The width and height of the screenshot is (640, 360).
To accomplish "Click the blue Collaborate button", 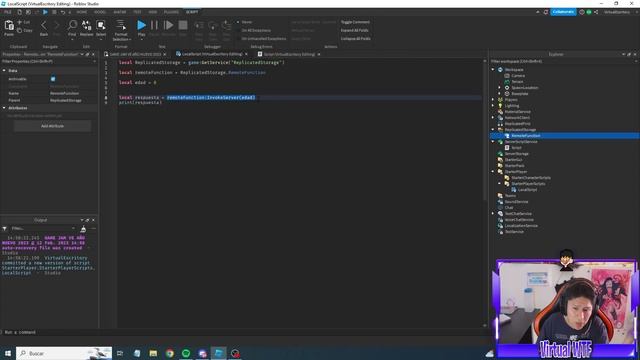I will click(x=563, y=12).
